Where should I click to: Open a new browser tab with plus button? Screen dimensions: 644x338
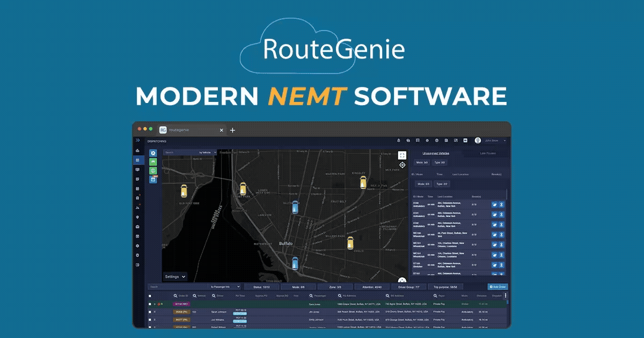(x=232, y=130)
